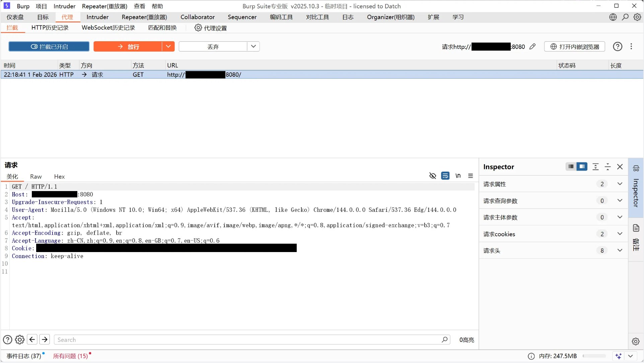Expand all Inspector sections
Screen dimensions: 644x363
click(595, 167)
